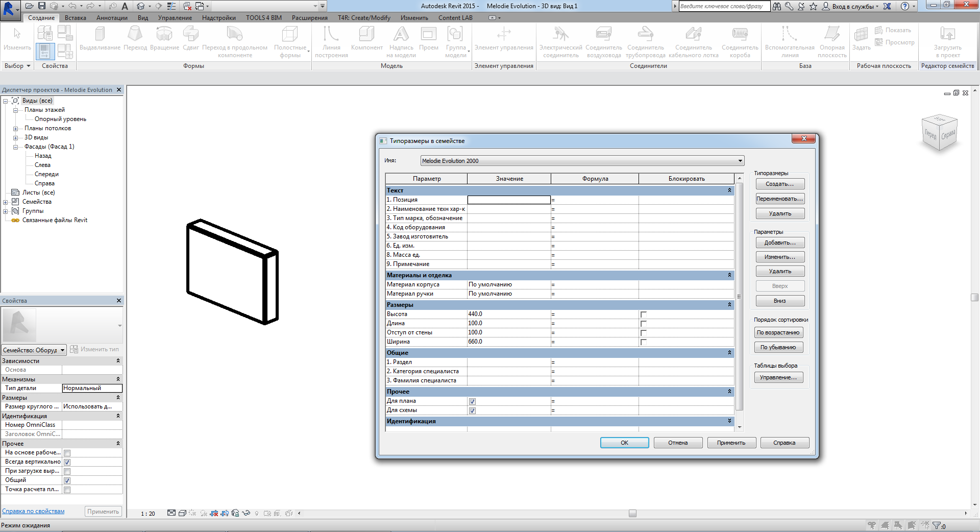Viewport: 980px width, 532px height.
Task: Click the Model Text (Надпись на модели) icon
Action: click(401, 34)
